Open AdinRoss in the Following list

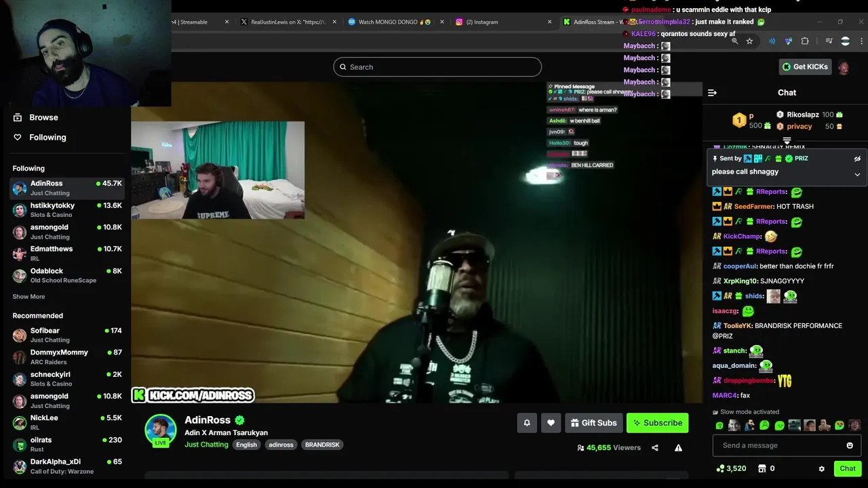pyautogui.click(x=67, y=188)
